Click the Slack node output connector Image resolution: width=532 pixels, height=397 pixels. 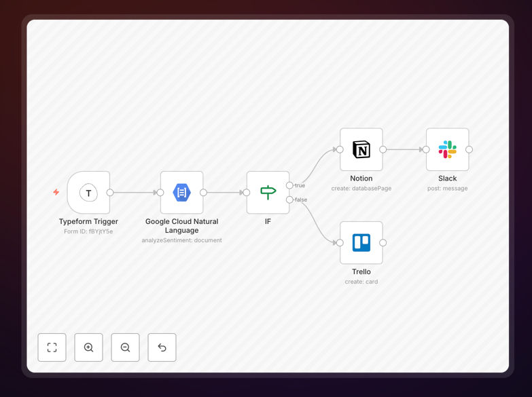(469, 149)
